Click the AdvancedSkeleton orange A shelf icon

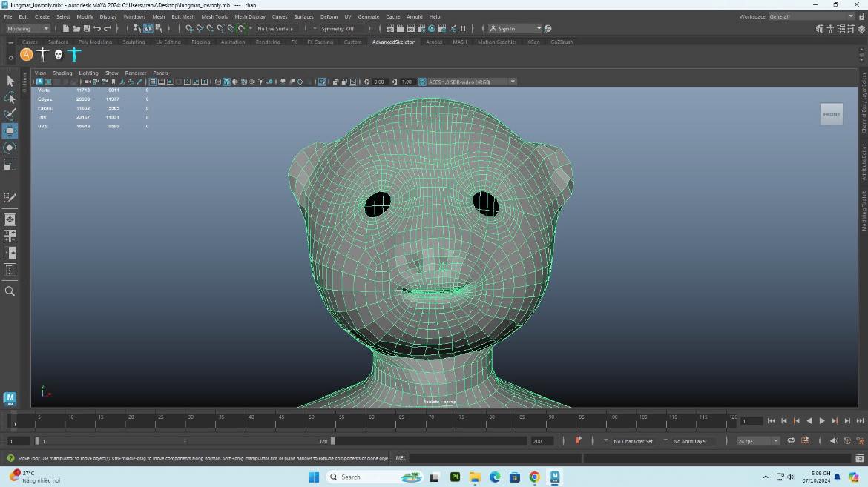[26, 54]
